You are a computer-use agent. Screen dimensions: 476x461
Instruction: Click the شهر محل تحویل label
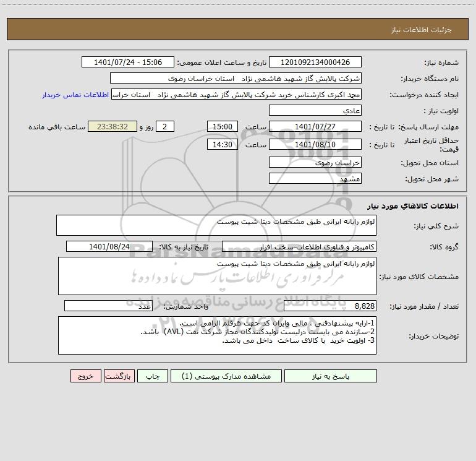click(x=431, y=179)
